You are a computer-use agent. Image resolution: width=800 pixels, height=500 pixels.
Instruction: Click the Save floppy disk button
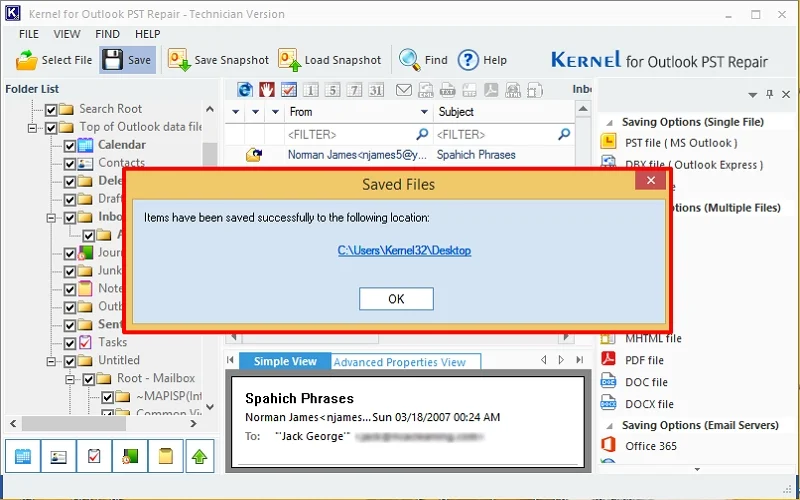click(x=128, y=60)
